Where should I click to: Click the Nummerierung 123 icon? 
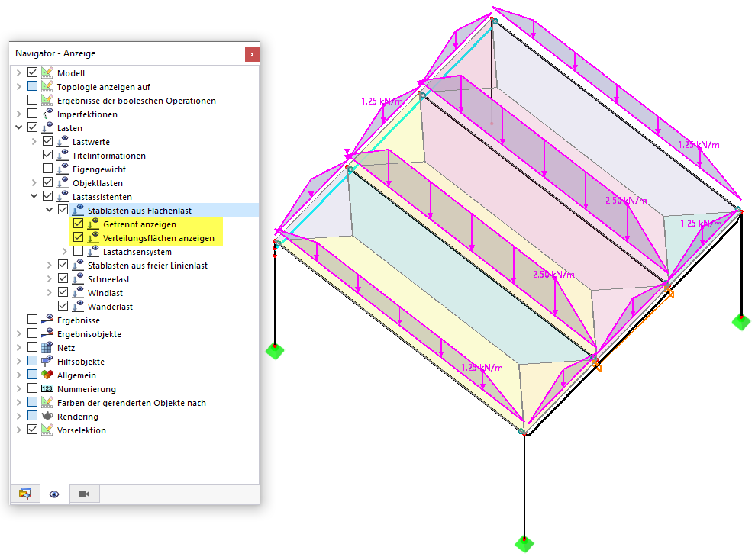(x=47, y=388)
